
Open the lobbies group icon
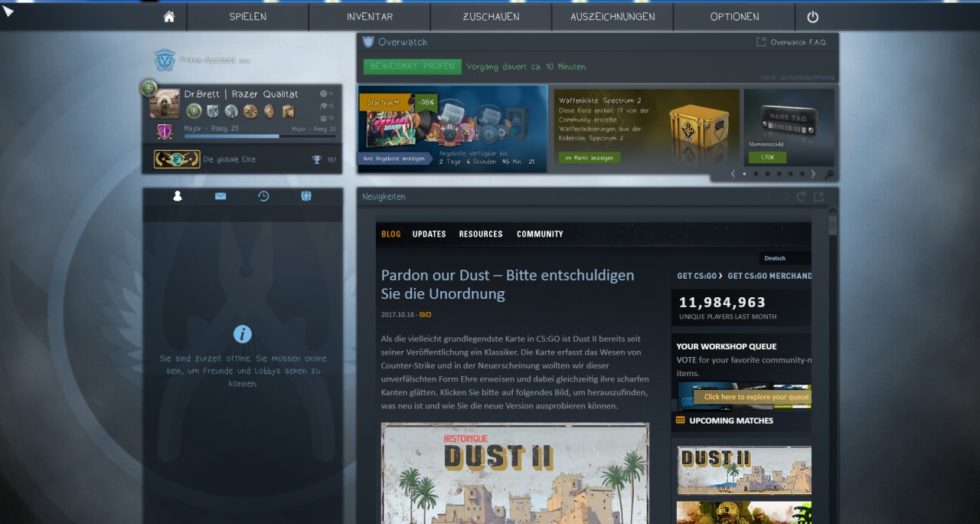click(x=306, y=196)
